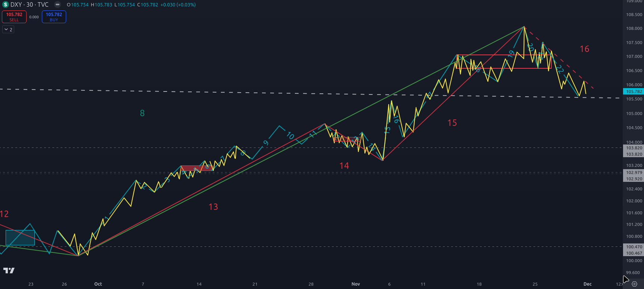
Task: Click the DXY · 30 · TVC title
Action: 30,5
